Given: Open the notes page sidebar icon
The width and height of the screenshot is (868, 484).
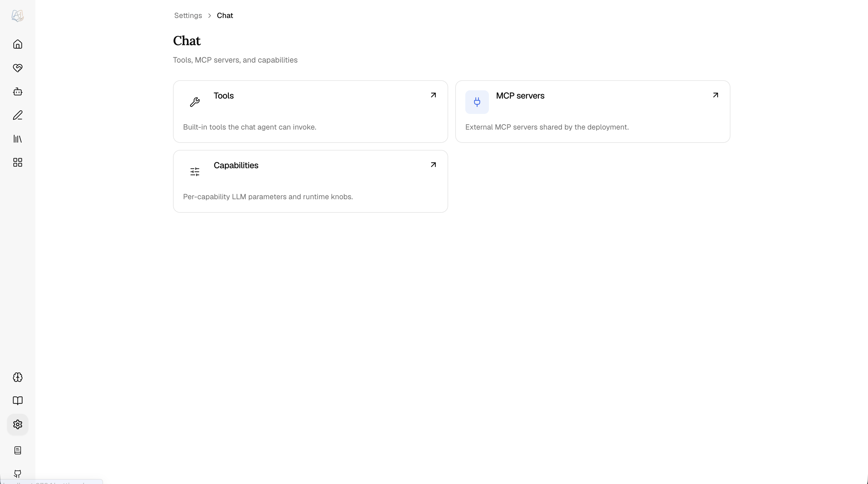Looking at the screenshot, I should pyautogui.click(x=17, y=451).
